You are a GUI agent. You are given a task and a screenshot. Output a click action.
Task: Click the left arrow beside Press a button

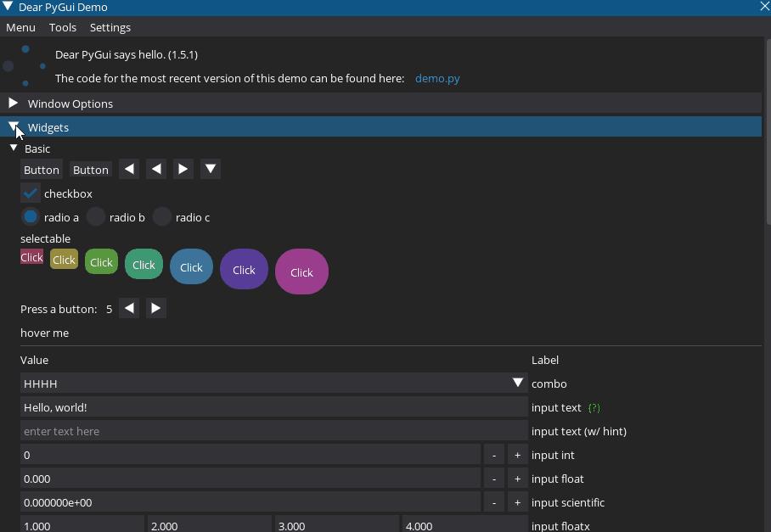tap(129, 308)
